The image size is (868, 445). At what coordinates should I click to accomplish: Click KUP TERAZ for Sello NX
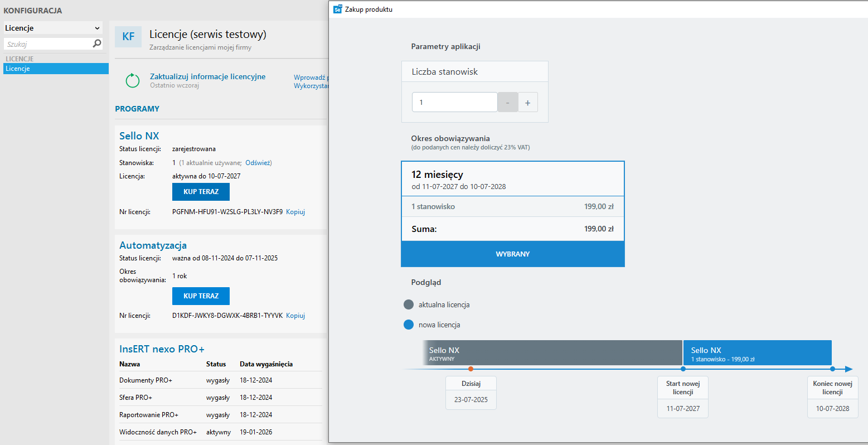coord(201,191)
